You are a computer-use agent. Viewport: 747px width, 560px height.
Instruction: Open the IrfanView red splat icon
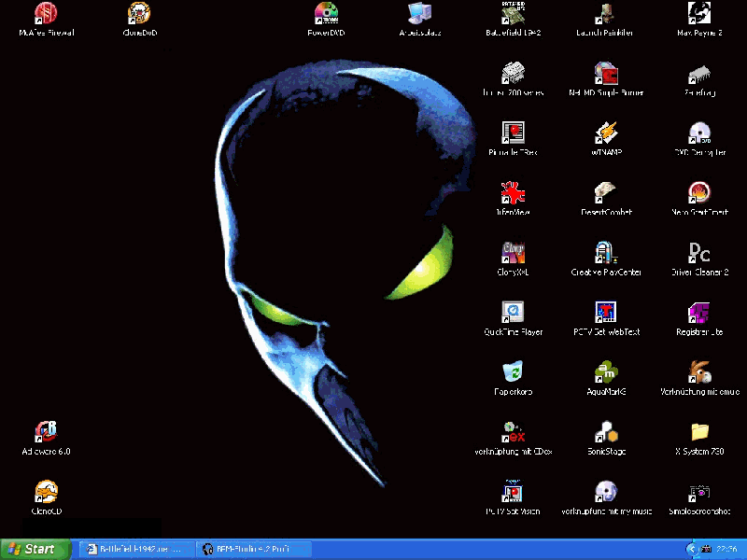click(x=513, y=193)
